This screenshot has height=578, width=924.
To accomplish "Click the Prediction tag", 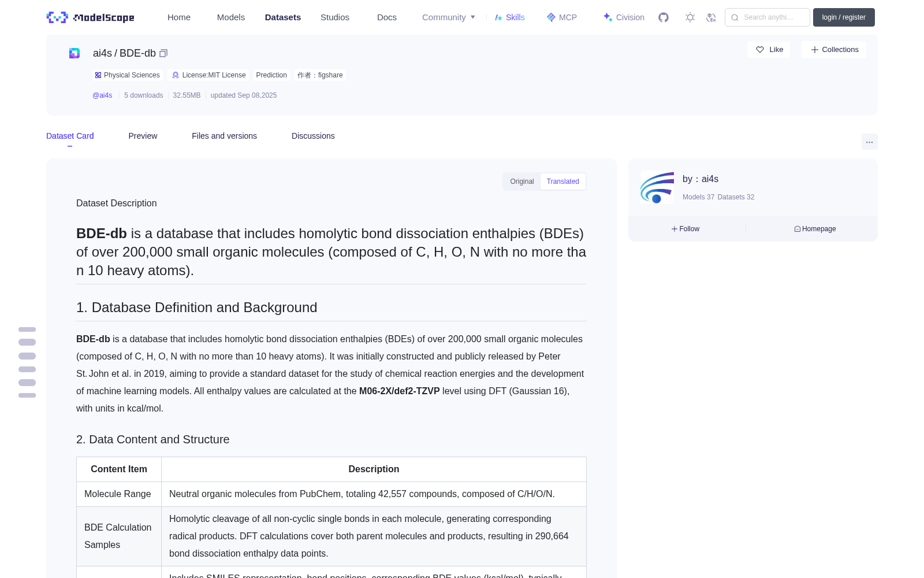I will 271,75.
